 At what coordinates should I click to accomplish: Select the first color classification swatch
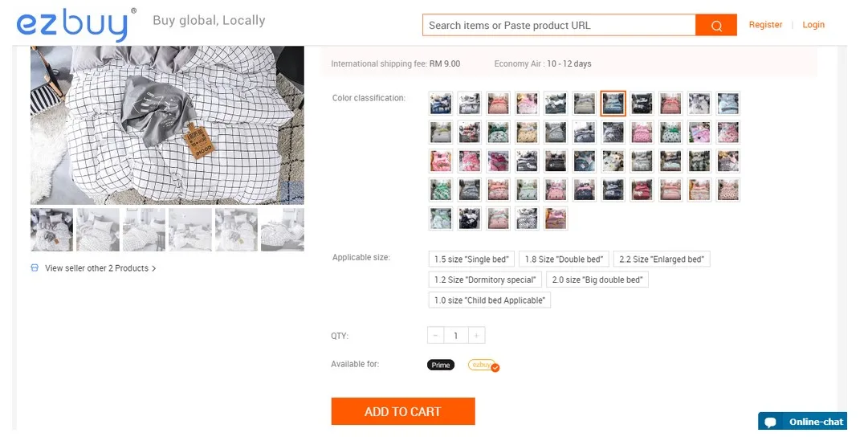(441, 104)
